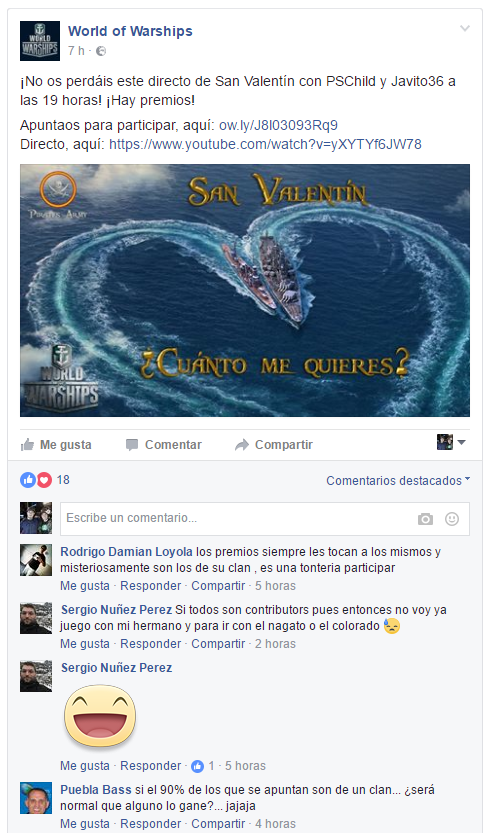Image resolution: width=490 pixels, height=833 pixels.
Task: Reply to Sergio Nuñez Perez's nagato comment
Action: pos(150,643)
